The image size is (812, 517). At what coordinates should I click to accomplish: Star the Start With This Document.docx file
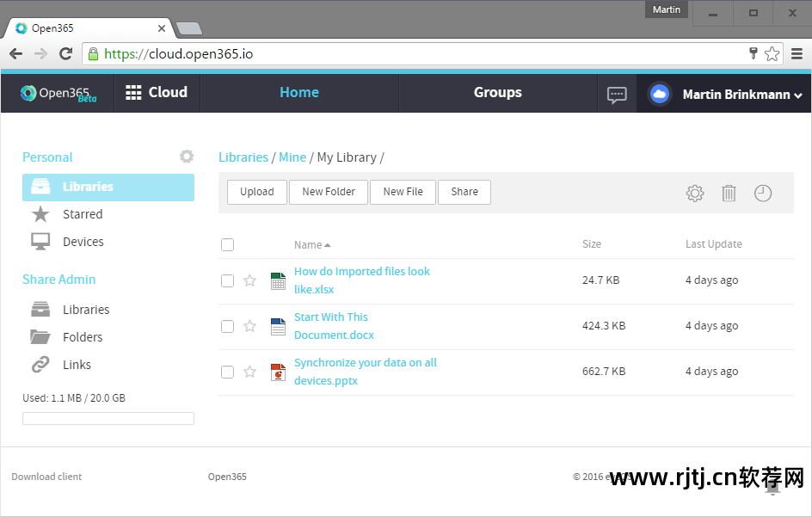249,326
